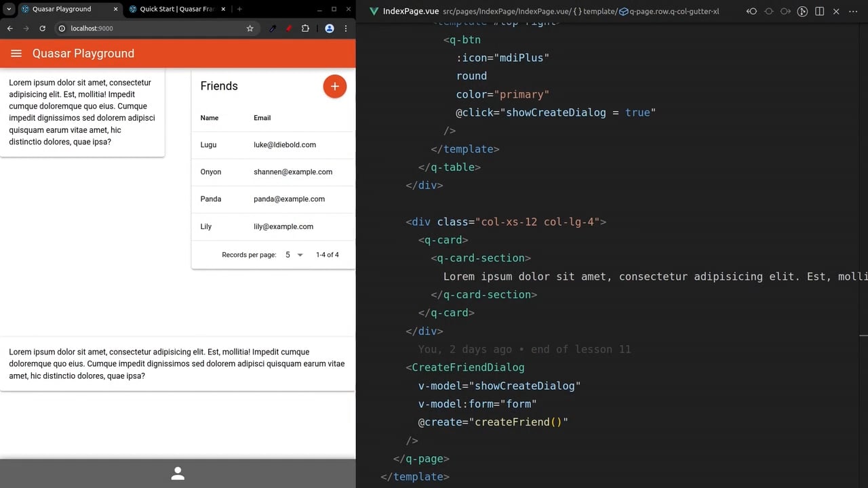Click the browser forward arrow
Image resolution: width=868 pixels, height=488 pixels.
[x=26, y=28]
